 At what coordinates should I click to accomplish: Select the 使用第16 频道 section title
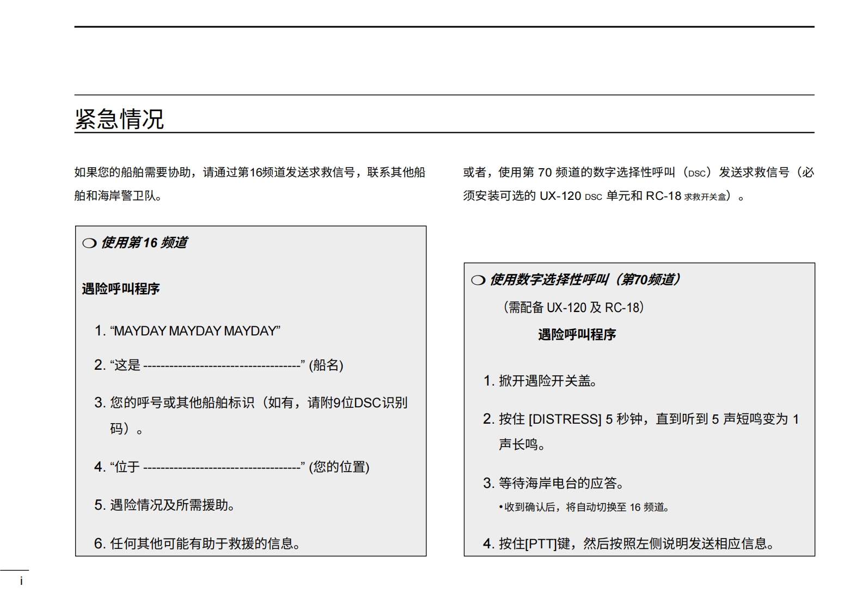[144, 243]
